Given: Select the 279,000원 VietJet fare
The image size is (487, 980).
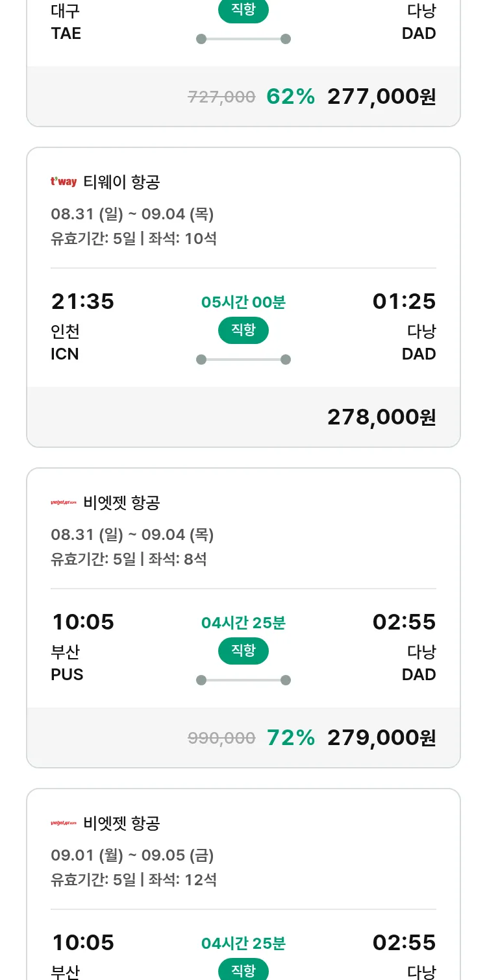Looking at the screenshot, I should [381, 738].
